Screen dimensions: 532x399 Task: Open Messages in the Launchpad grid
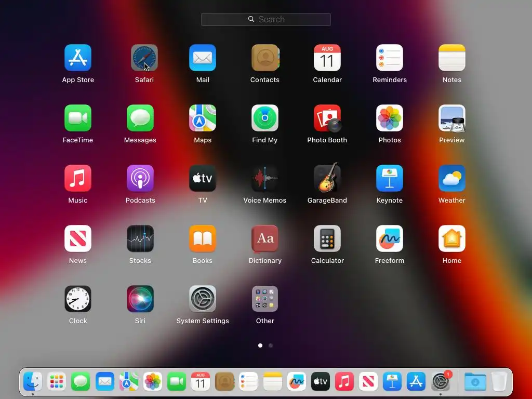[x=140, y=118]
